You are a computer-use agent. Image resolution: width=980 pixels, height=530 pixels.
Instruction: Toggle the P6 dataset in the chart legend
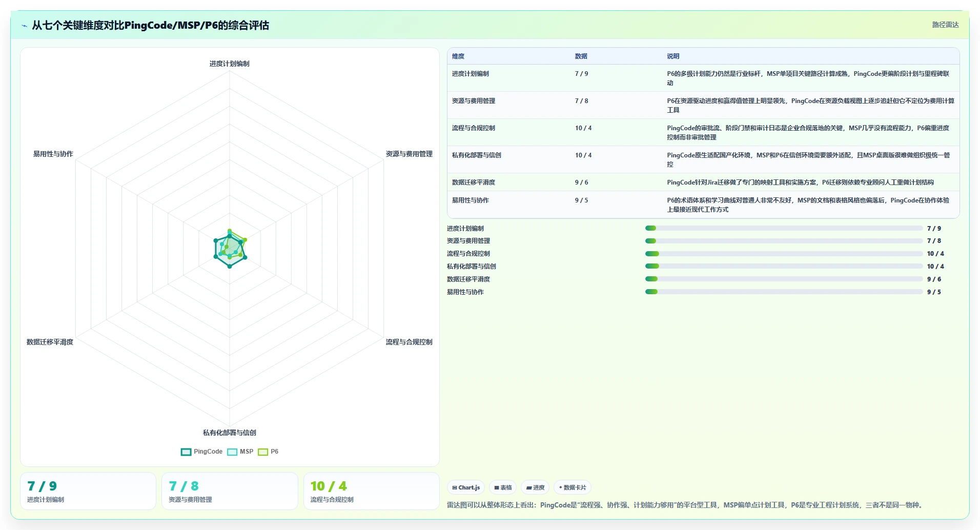[268, 452]
